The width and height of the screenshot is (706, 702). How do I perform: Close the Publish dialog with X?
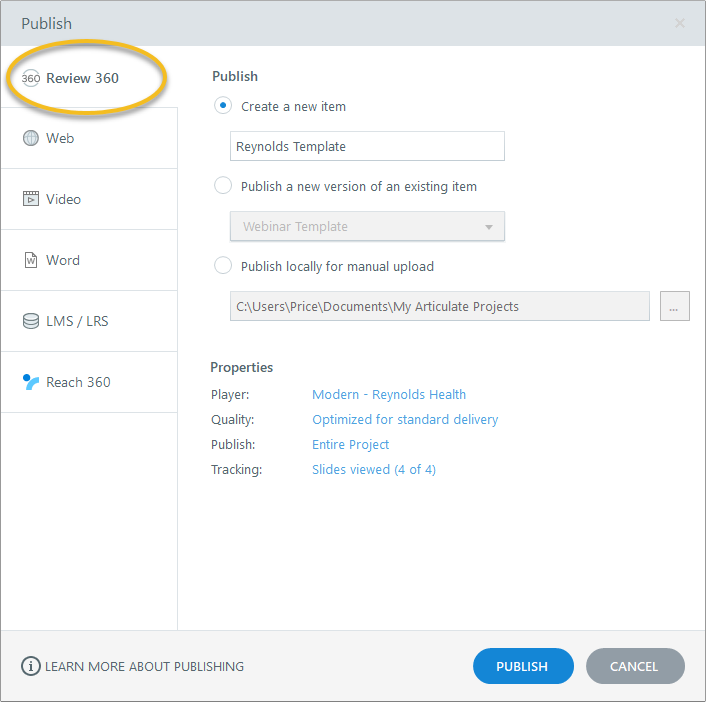[x=680, y=23]
